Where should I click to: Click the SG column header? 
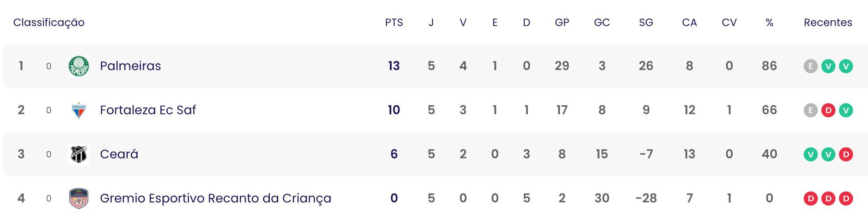[x=646, y=22]
